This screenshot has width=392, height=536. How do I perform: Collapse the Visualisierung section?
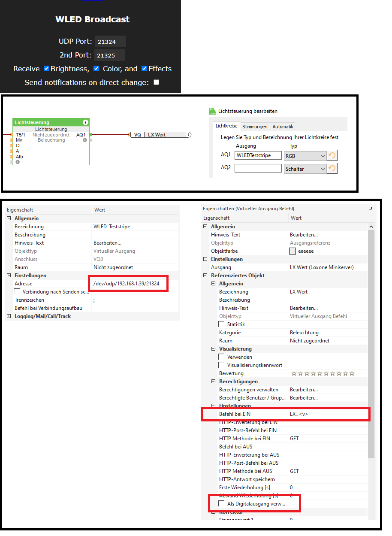(214, 349)
